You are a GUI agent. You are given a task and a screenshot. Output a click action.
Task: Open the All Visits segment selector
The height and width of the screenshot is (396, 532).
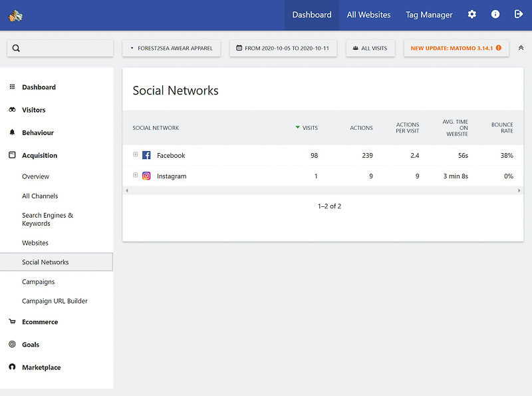[x=370, y=48]
